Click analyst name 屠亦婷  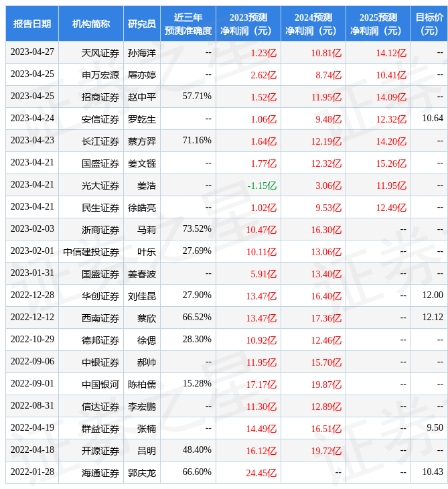142,75
